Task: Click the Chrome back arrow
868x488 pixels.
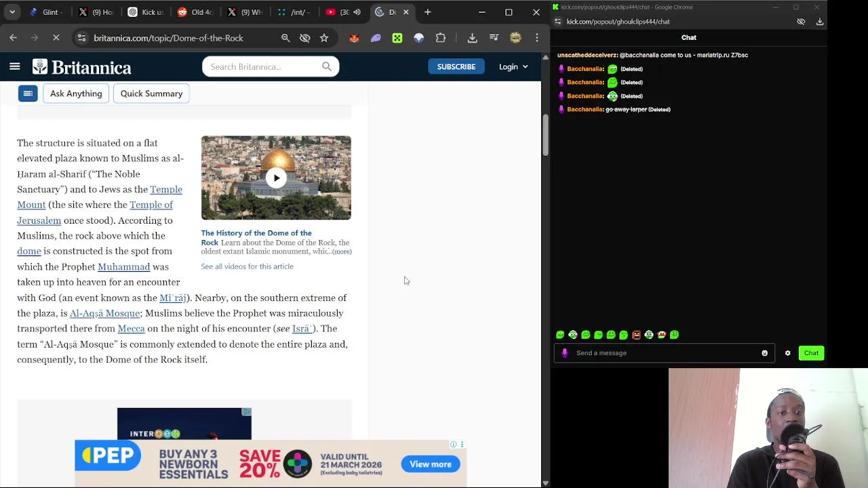Action: coord(13,38)
